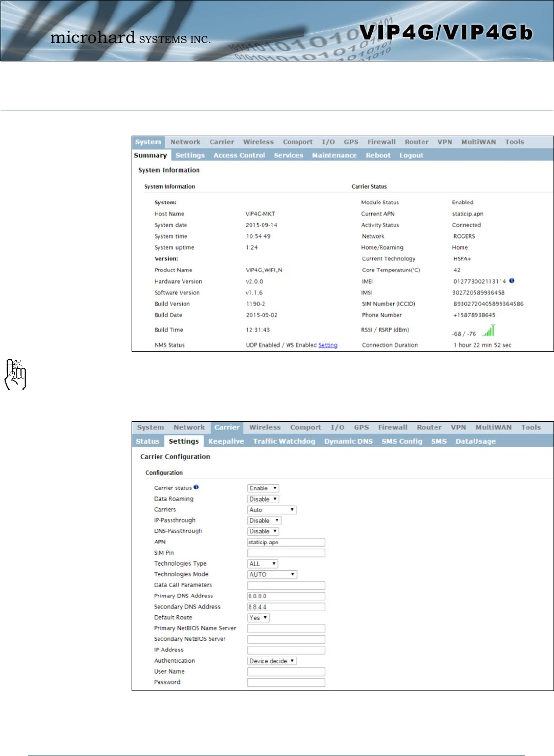554x756 pixels.
Task: Select the Summary submenu tab
Action: tap(151, 155)
